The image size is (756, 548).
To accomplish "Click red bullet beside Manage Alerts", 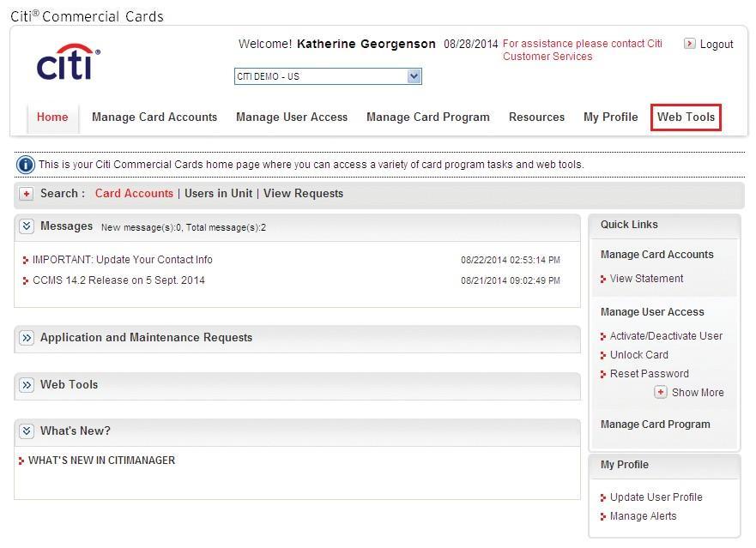I will (602, 516).
